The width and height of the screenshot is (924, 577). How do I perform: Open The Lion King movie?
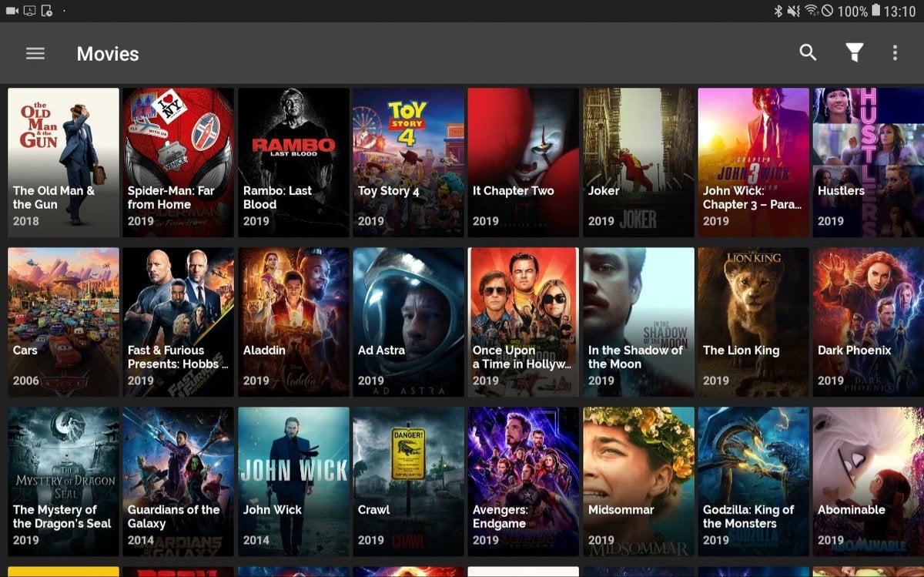coord(753,321)
